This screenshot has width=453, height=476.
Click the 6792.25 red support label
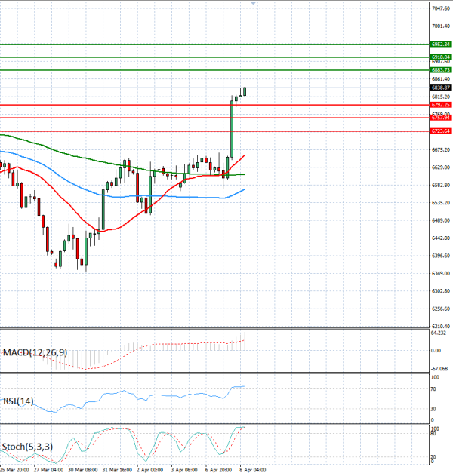tap(440, 105)
